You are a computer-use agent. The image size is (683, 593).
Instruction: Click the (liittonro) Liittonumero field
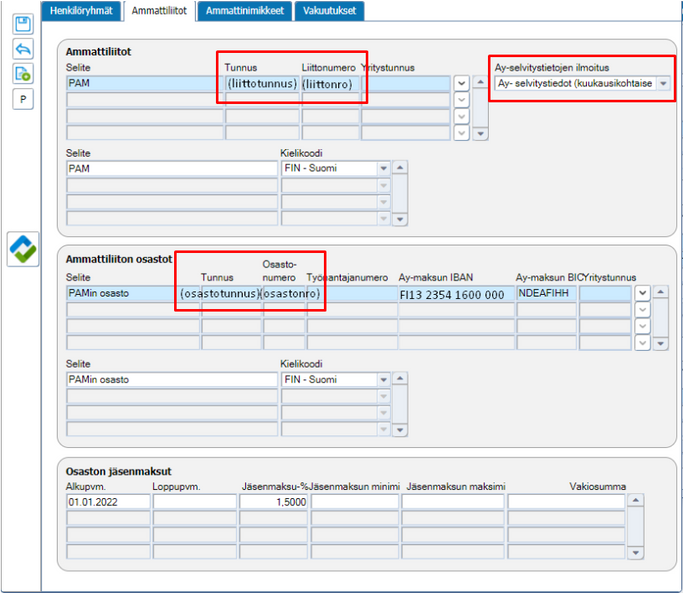(331, 83)
